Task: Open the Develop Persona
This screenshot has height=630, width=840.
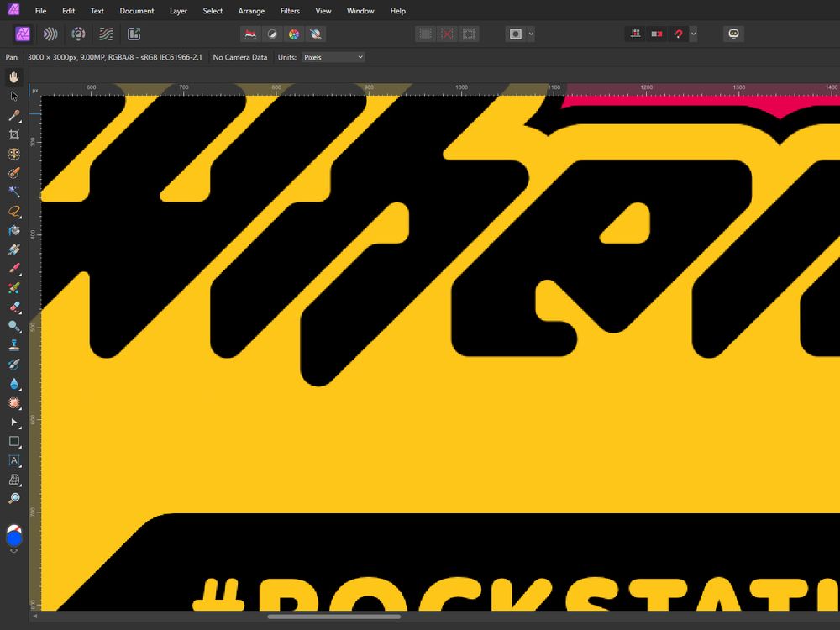Action: pos(78,34)
